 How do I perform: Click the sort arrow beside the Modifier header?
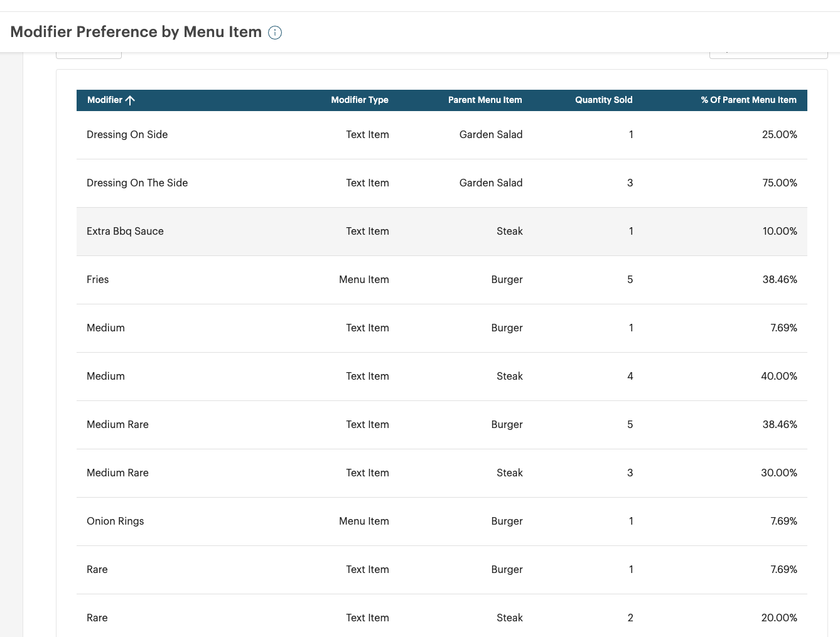(x=130, y=100)
